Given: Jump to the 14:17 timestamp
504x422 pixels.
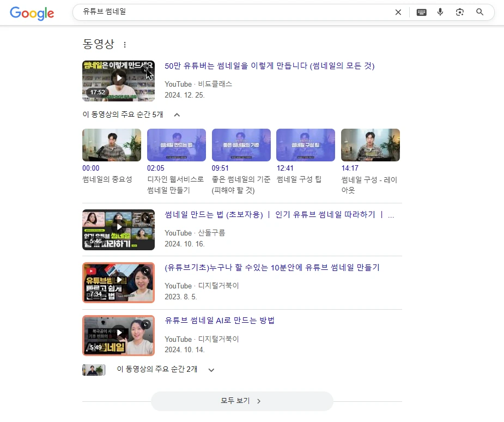Looking at the screenshot, I should (x=350, y=168).
